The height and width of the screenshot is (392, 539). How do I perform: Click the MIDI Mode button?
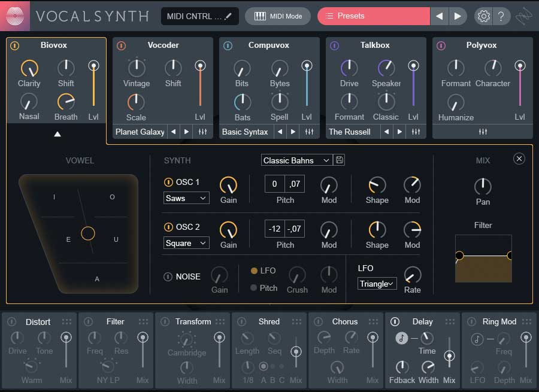tap(278, 16)
